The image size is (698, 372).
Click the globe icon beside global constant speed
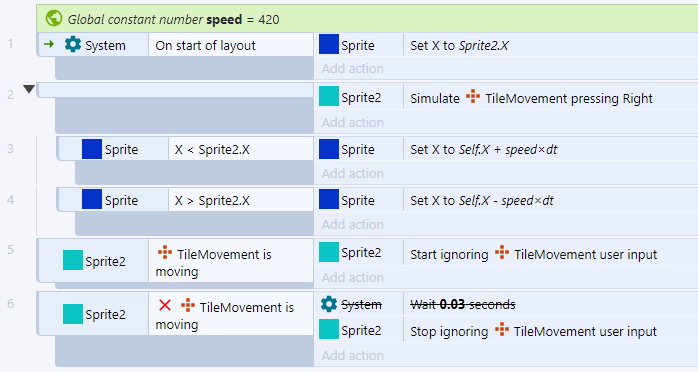54,19
